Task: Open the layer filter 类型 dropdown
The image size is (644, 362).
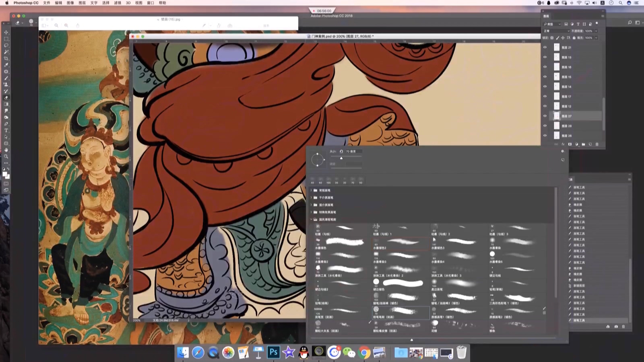Action: (x=552, y=24)
